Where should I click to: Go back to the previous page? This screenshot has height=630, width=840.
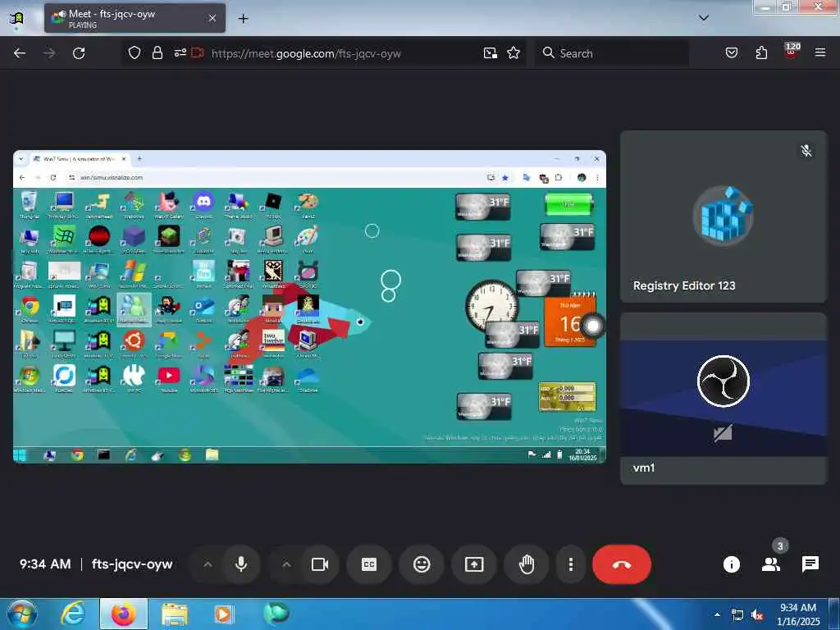pyautogui.click(x=20, y=53)
